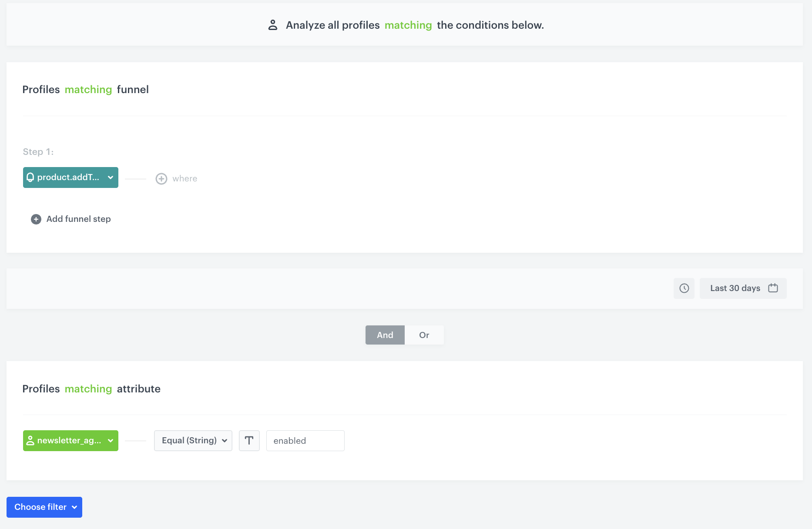Keep condition logic set to And
Viewport: 812px width, 529px height.
[x=385, y=335]
